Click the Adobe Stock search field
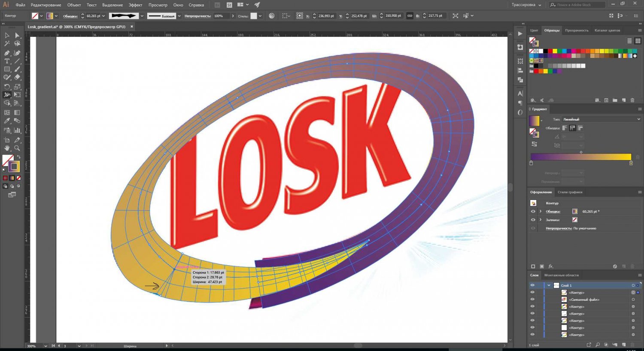The image size is (644, 351). pyautogui.click(x=578, y=5)
